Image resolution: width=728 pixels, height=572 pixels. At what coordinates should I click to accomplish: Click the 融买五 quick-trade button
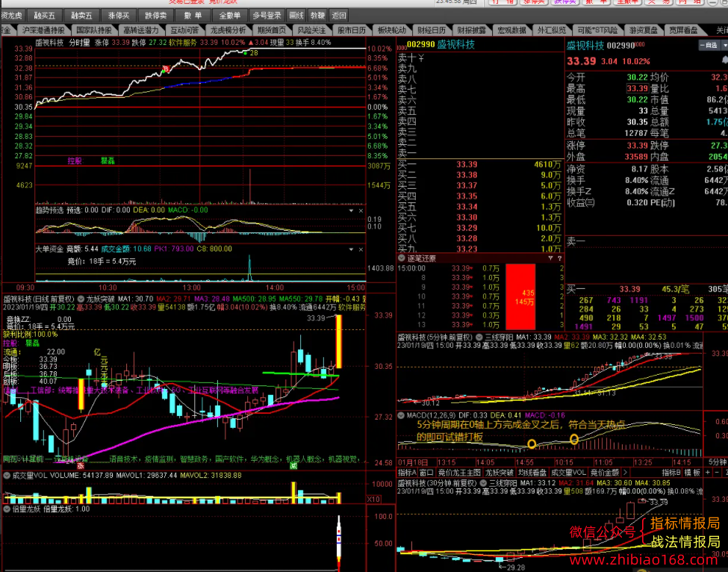(45, 16)
